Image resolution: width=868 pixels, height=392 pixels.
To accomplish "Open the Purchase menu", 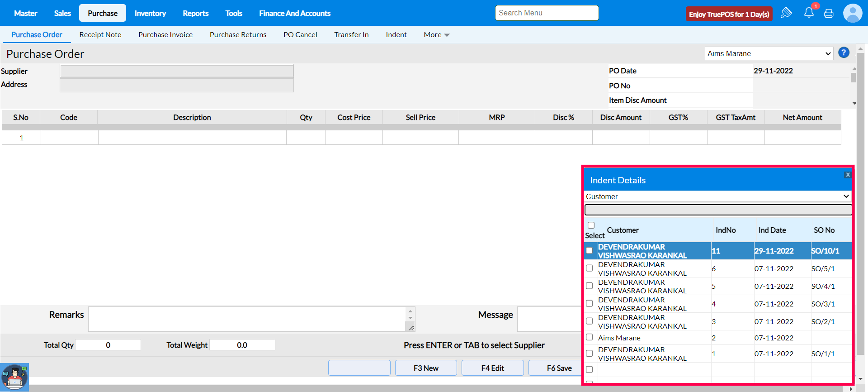I will click(103, 13).
